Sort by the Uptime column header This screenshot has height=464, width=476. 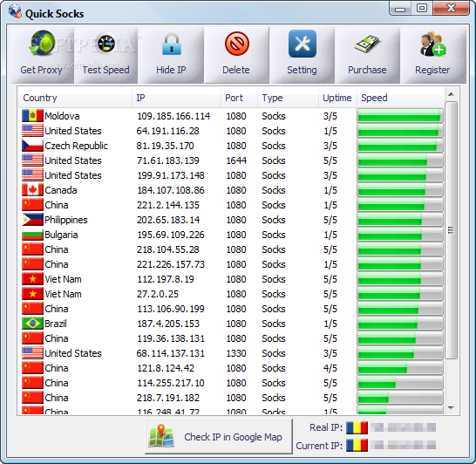(x=337, y=98)
